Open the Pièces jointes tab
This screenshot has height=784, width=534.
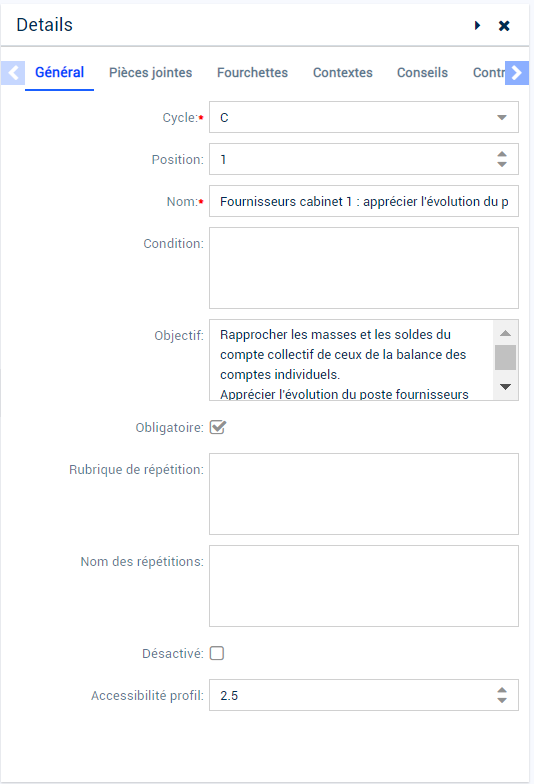click(150, 72)
